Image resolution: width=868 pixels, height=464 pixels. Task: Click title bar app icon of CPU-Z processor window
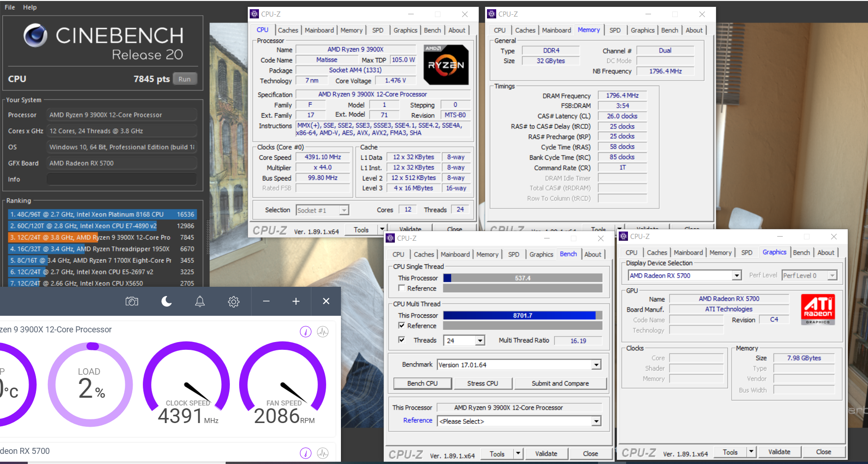(x=255, y=14)
